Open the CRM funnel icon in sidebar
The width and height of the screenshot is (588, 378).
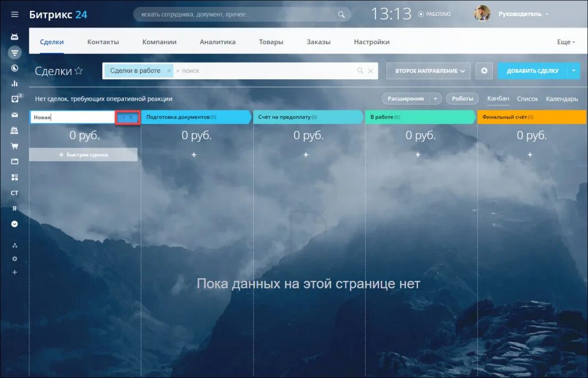pos(14,52)
